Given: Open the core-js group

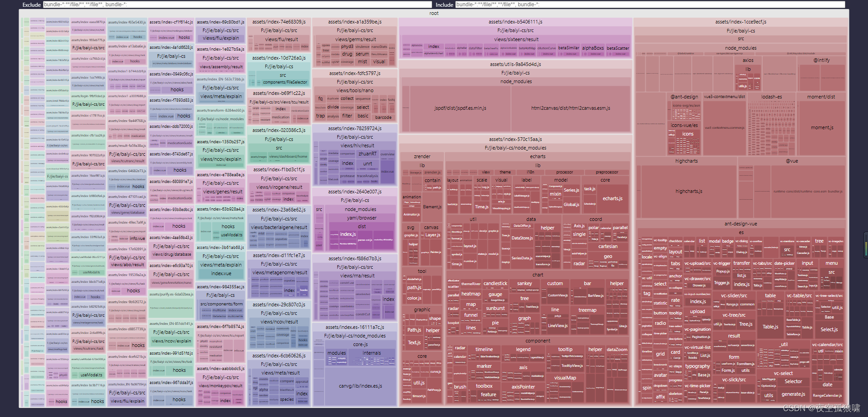Looking at the screenshot, I should click(x=360, y=344).
